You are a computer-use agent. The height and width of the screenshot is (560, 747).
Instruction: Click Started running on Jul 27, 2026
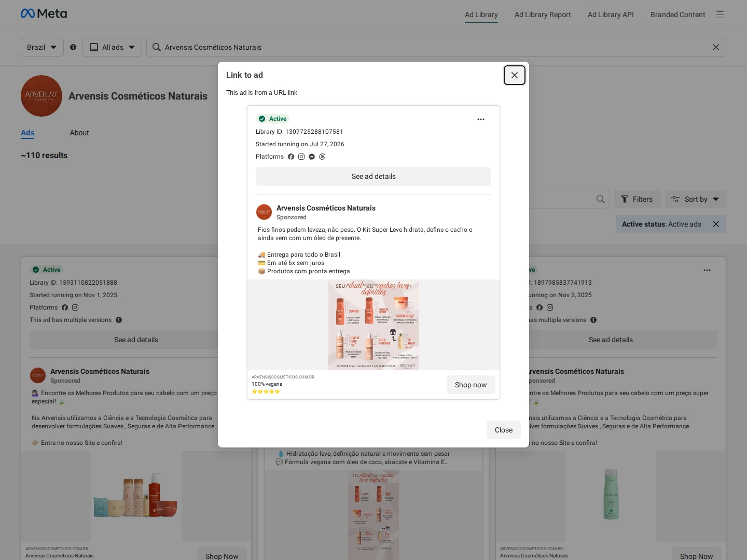tap(300, 144)
